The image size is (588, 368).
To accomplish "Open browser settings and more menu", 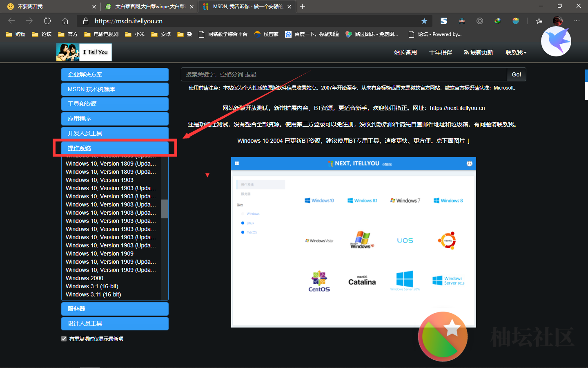I will coord(577,21).
